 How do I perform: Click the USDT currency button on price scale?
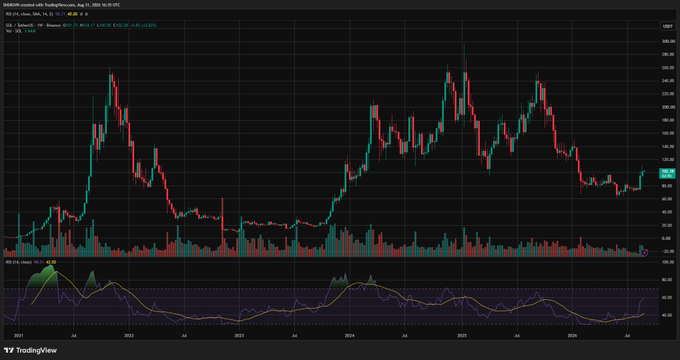point(667,26)
